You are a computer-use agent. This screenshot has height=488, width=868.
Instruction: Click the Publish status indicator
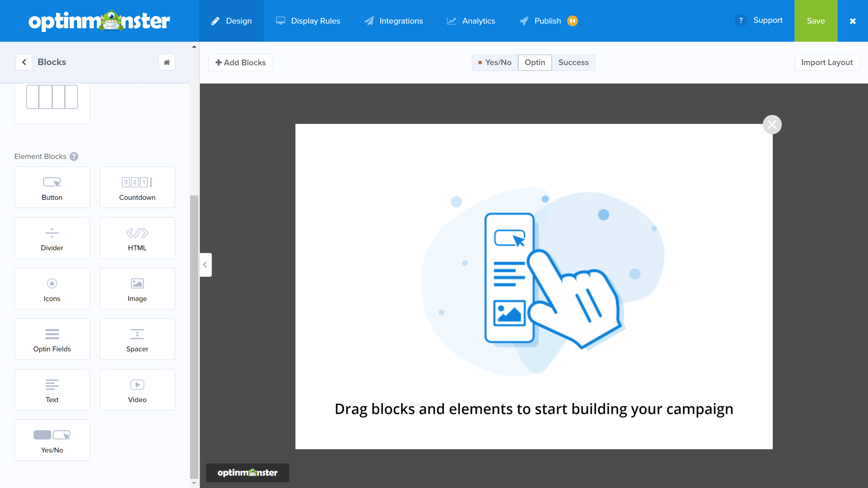(572, 21)
